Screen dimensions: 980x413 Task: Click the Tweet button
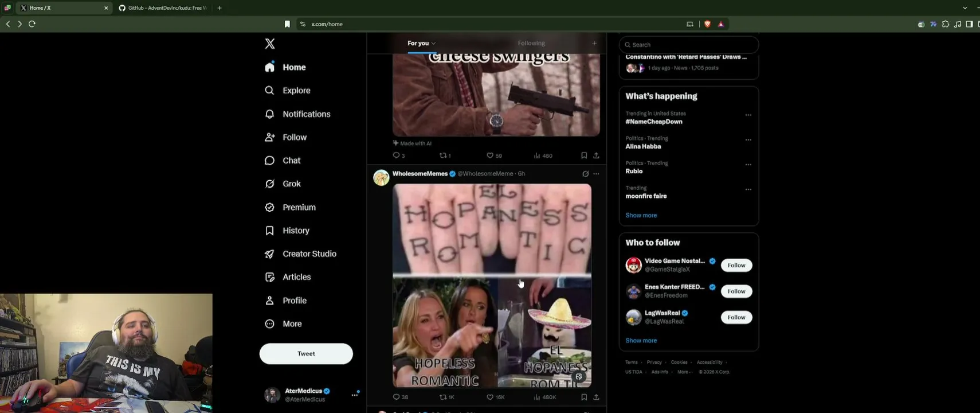[306, 353]
